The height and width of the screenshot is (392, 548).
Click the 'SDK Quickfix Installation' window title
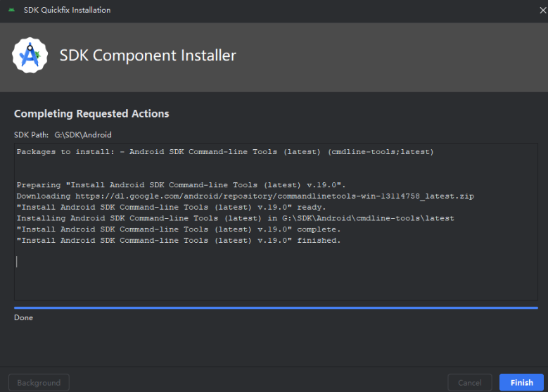click(67, 10)
